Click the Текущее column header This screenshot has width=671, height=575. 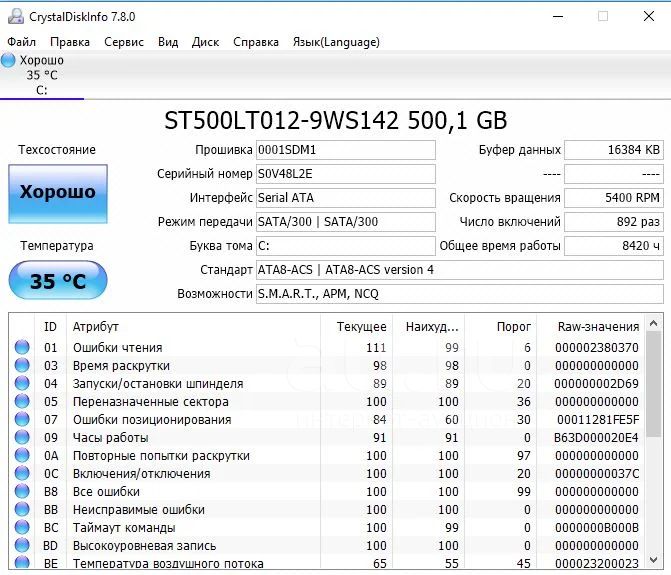click(x=356, y=326)
